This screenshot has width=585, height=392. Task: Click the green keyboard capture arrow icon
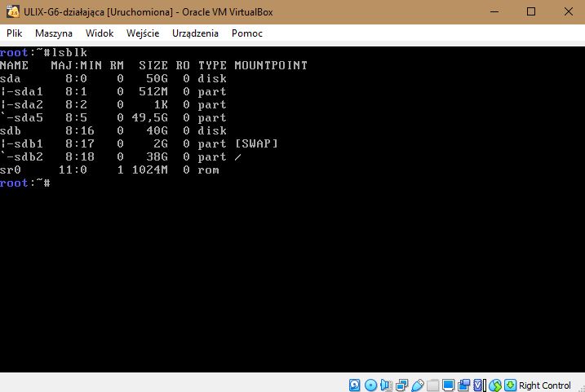click(x=510, y=385)
